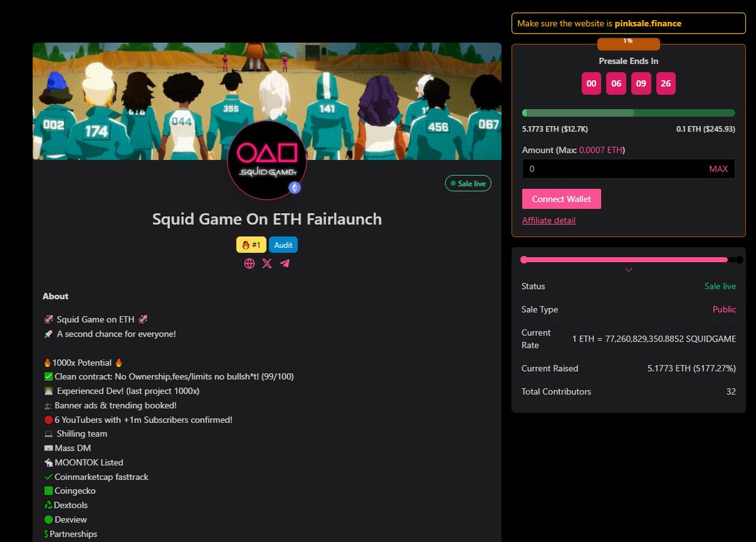Click the 'Shilling team' line

[x=75, y=434]
